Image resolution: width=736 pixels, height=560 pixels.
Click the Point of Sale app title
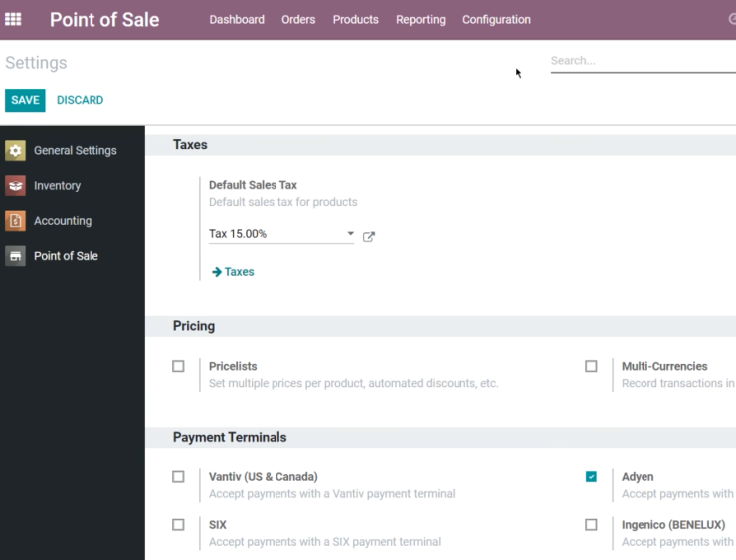coord(104,19)
